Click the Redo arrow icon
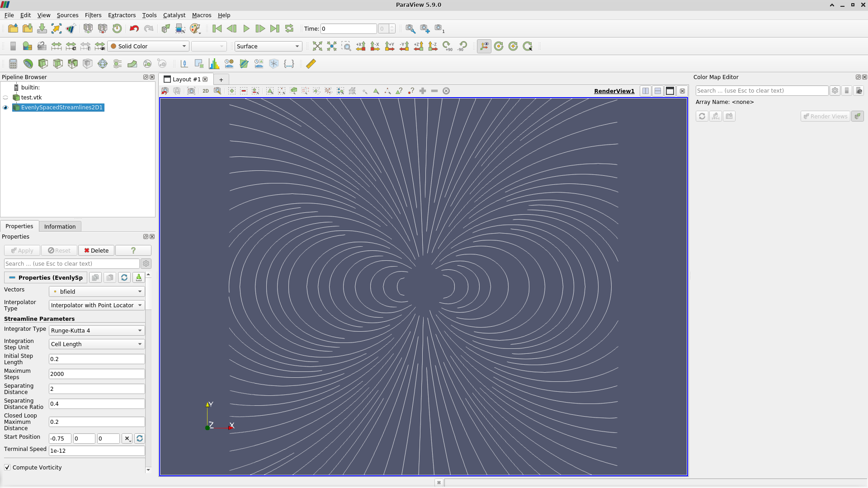The image size is (868, 488). (x=149, y=28)
